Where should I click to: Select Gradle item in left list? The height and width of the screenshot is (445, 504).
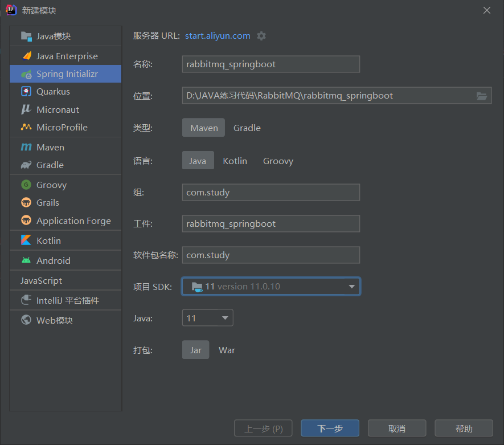[x=65, y=165]
